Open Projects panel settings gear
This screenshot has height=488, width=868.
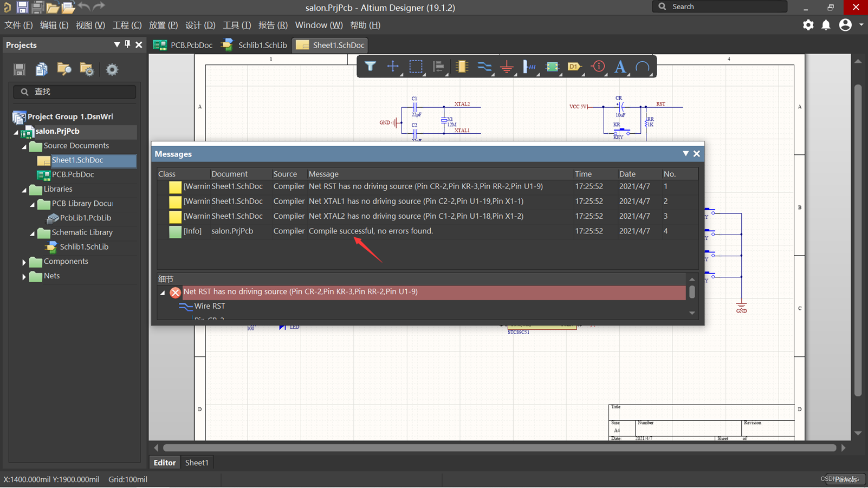pyautogui.click(x=112, y=69)
